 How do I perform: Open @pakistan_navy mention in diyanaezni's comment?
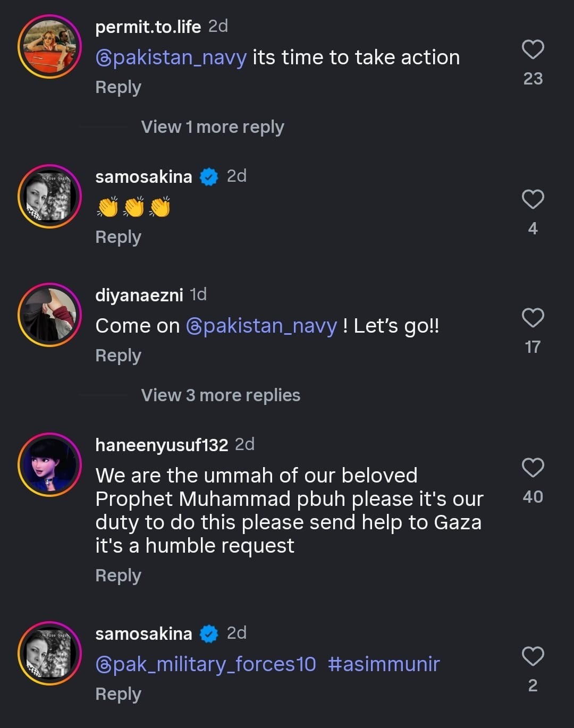pyautogui.click(x=261, y=326)
